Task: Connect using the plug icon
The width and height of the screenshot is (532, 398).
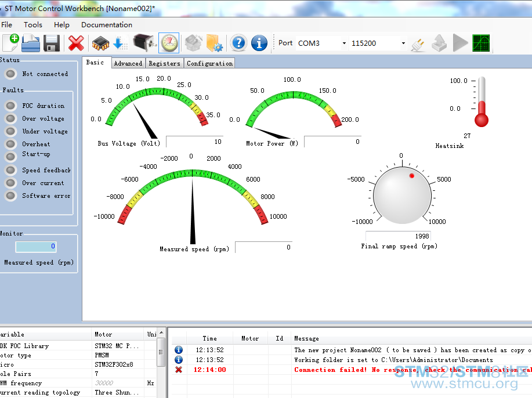Action: pos(418,44)
